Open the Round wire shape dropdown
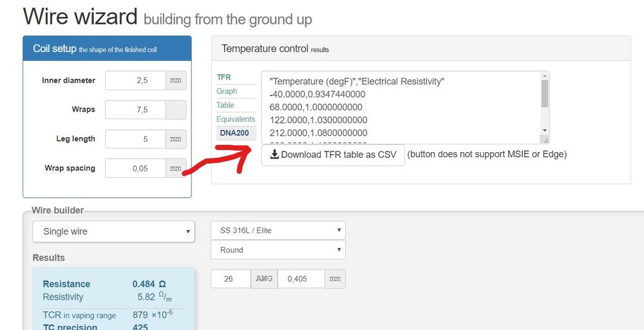This screenshot has height=330, width=644. (x=278, y=249)
